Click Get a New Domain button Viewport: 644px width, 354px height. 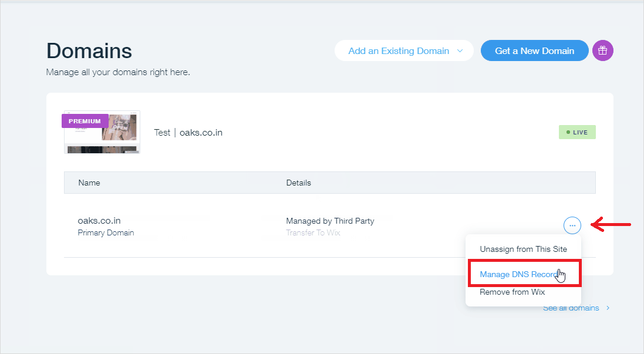tap(534, 50)
